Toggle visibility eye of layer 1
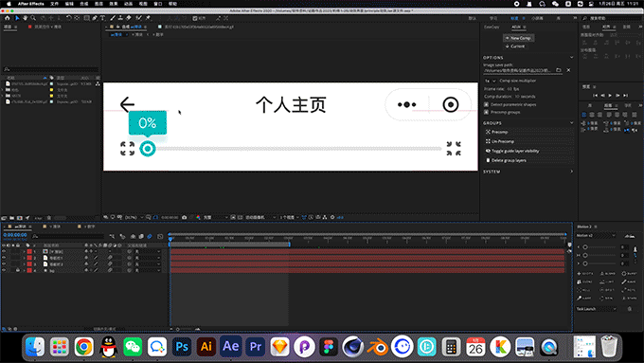Image resolution: width=644 pixels, height=363 pixels. coord(4,251)
